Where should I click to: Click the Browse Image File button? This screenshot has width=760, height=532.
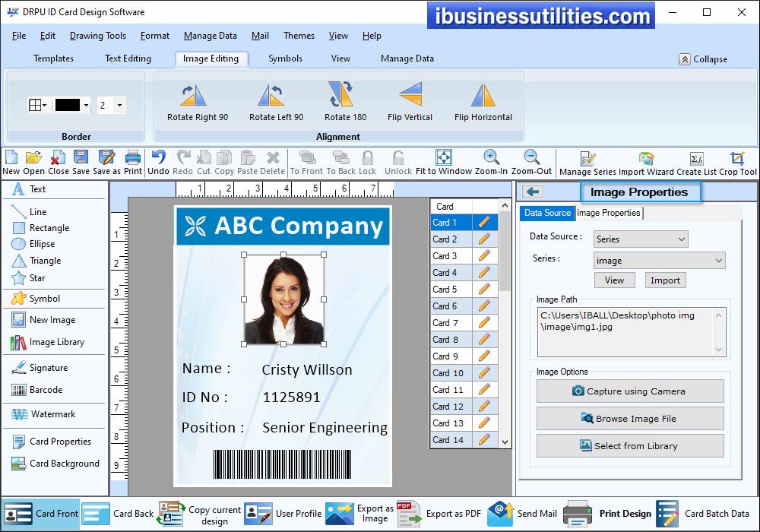coord(630,419)
